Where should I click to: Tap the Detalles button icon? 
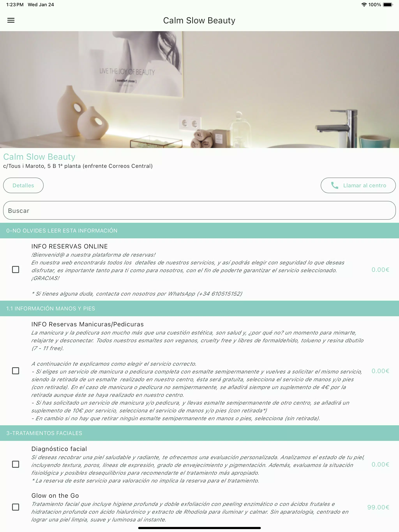(x=23, y=185)
